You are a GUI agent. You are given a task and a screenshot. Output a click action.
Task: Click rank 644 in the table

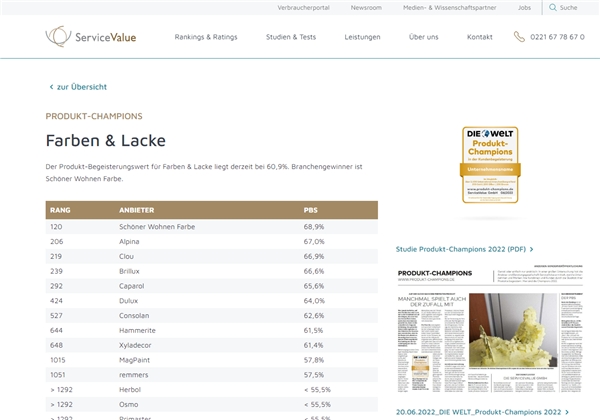point(56,330)
